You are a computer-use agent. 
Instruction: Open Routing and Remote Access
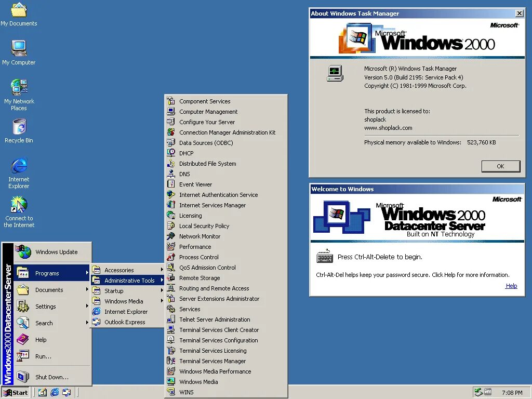[226, 288]
